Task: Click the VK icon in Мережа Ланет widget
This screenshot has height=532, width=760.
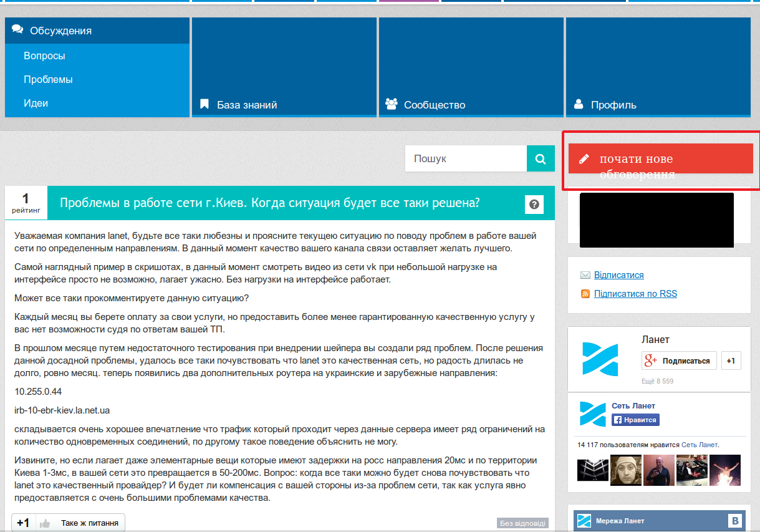Action: tap(735, 521)
